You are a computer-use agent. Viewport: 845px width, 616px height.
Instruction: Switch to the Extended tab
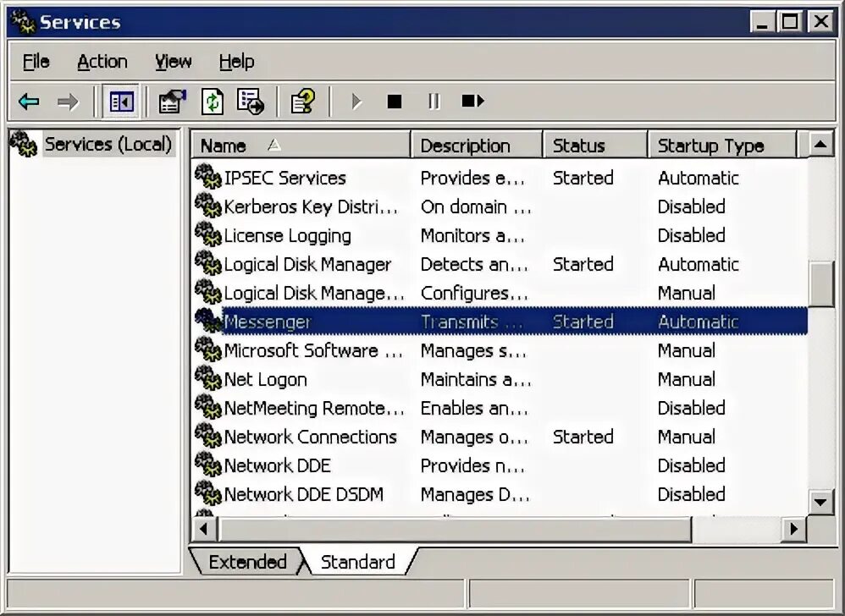(x=247, y=562)
